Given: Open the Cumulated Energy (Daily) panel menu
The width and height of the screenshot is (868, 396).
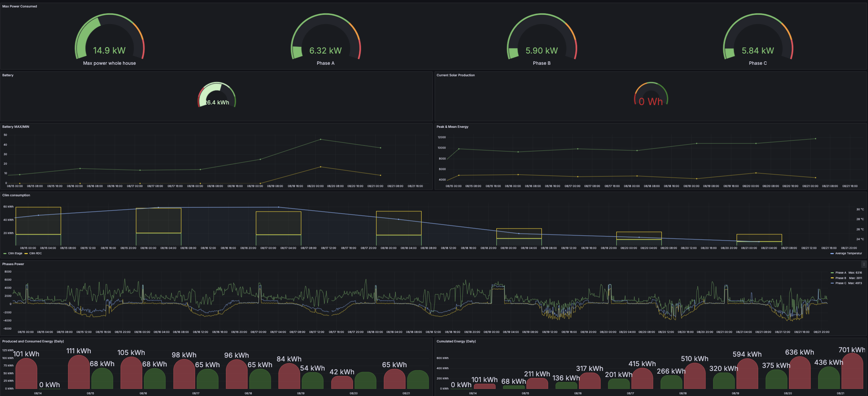Looking at the screenshot, I should tap(456, 341).
